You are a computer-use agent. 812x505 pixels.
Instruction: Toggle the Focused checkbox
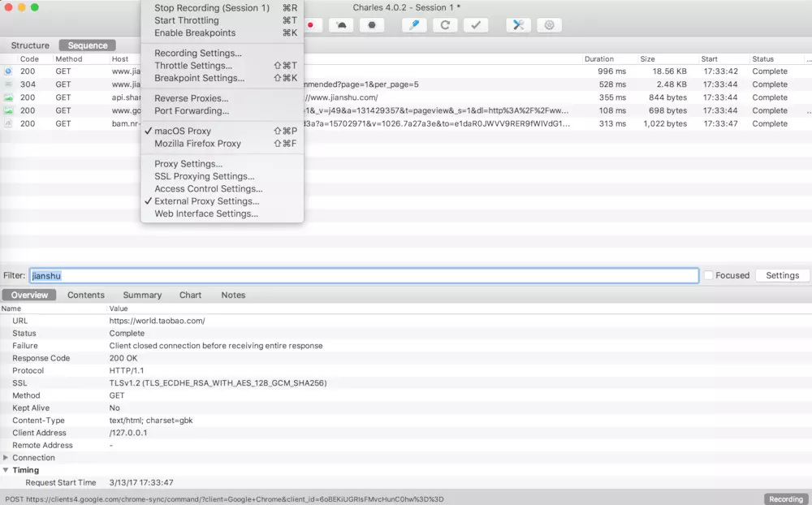708,275
